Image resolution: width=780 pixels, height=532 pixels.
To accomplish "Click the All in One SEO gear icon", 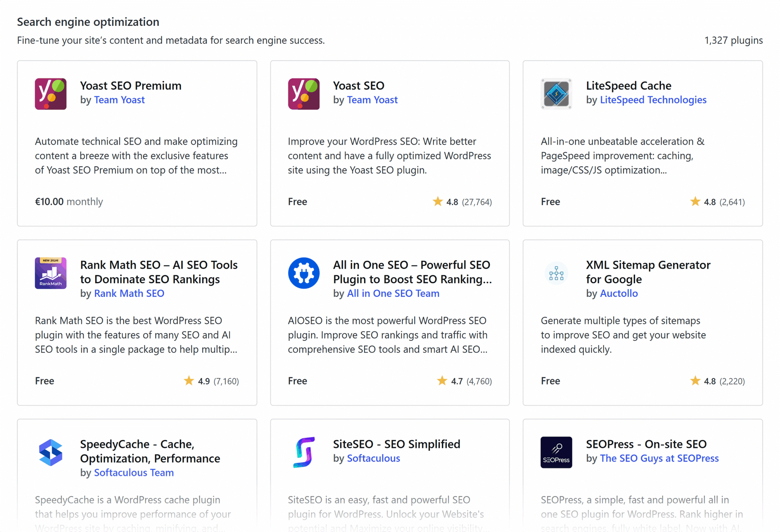I will click(x=304, y=273).
